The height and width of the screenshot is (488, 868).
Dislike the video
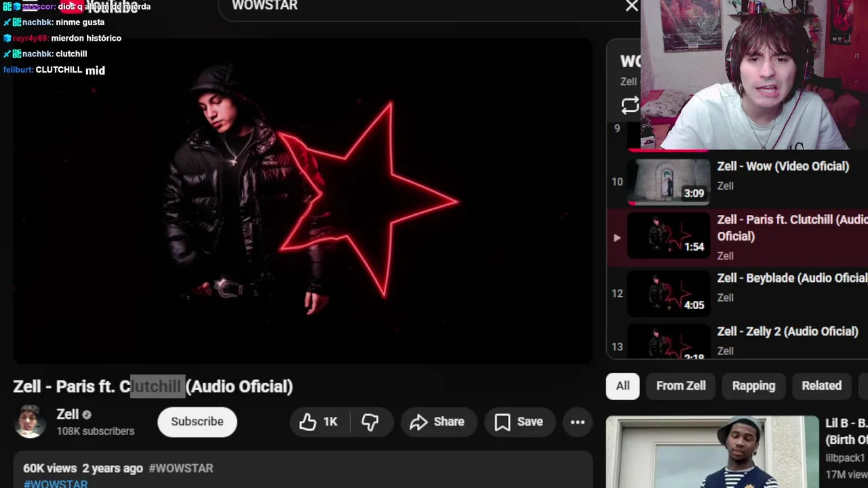(x=370, y=422)
